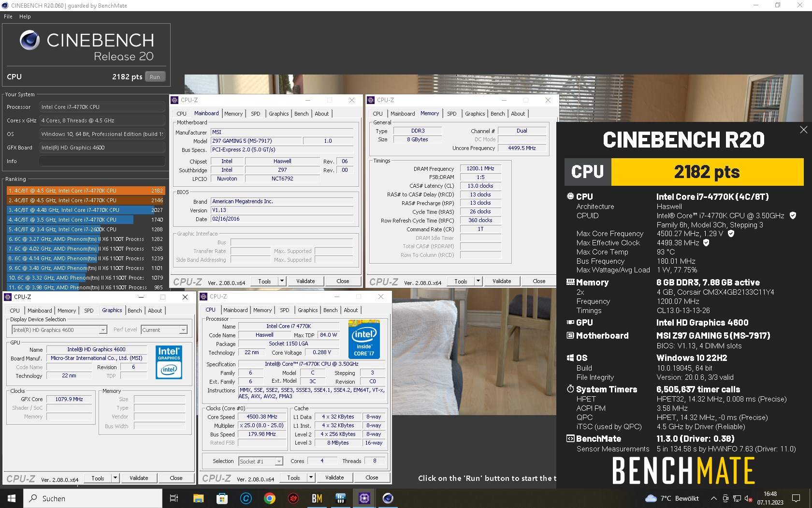
Task: Open the BenchMate BM taskbar icon
Action: pos(317,498)
